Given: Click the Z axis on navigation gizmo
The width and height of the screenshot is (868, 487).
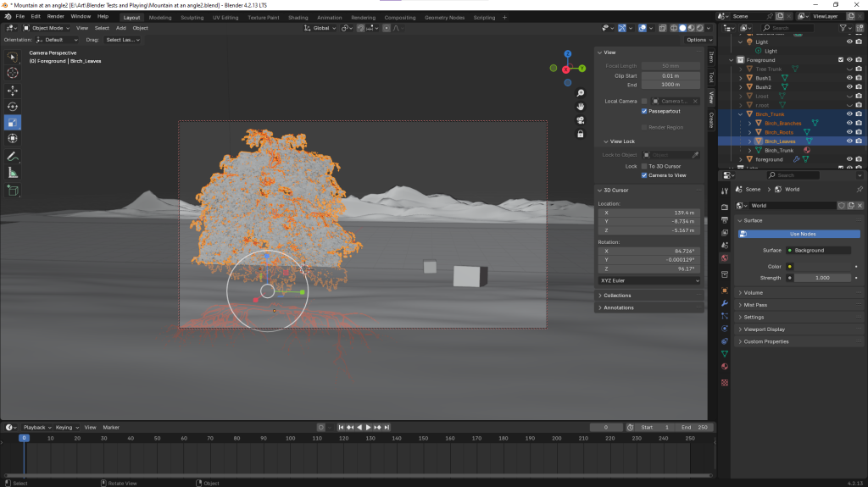Looking at the screenshot, I should [x=567, y=53].
